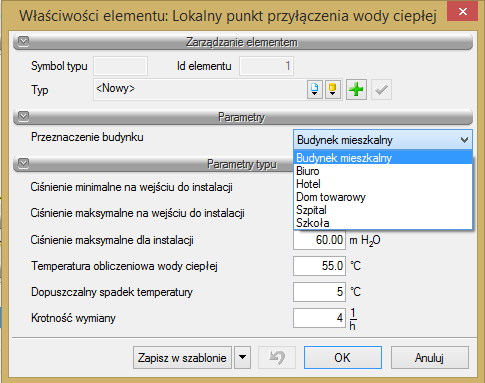The image size is (485, 383).
Task: Choose Szpital from the list
Action: tap(383, 210)
